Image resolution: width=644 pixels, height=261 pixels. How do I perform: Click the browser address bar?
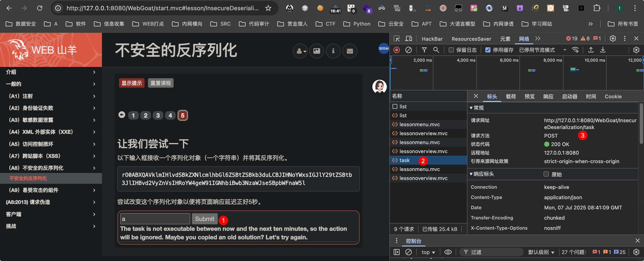[162, 8]
